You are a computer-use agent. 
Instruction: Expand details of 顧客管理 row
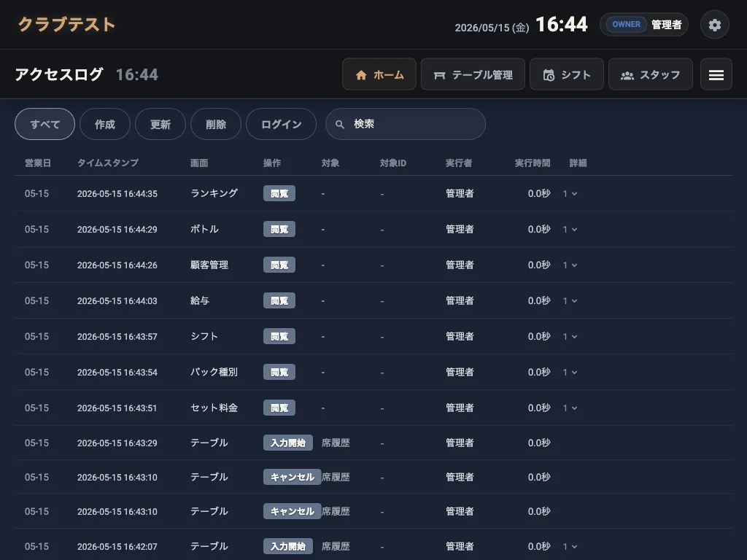point(570,265)
